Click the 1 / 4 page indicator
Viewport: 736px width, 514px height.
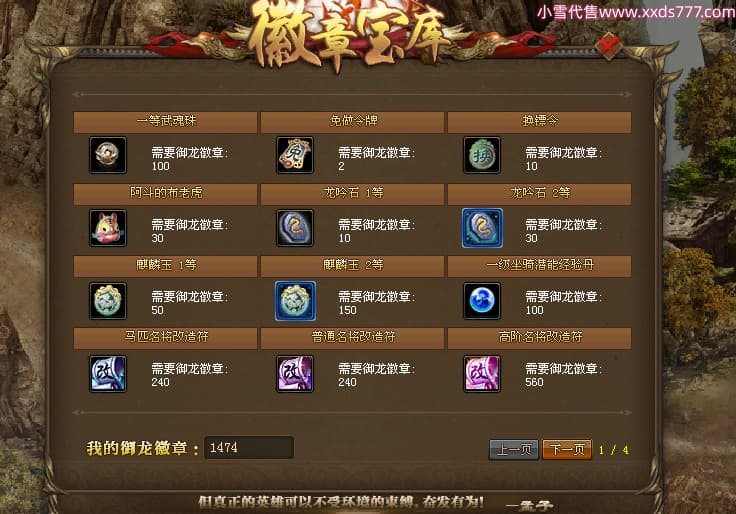click(x=613, y=450)
